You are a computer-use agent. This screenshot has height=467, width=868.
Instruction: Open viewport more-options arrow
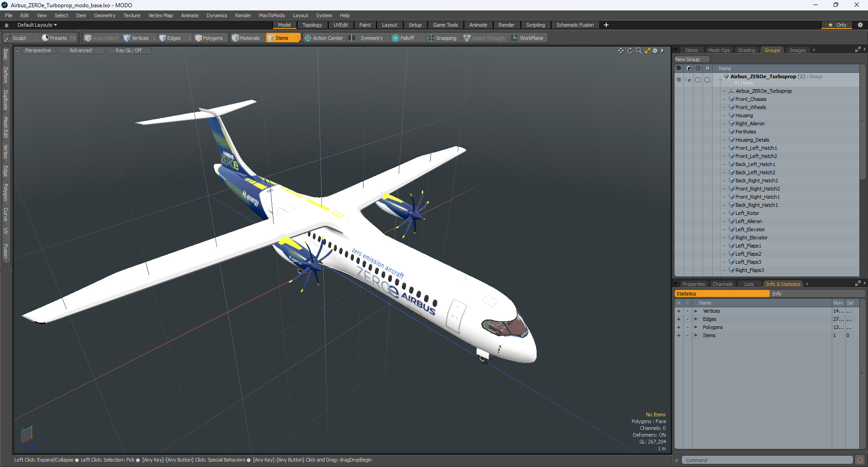click(x=662, y=51)
